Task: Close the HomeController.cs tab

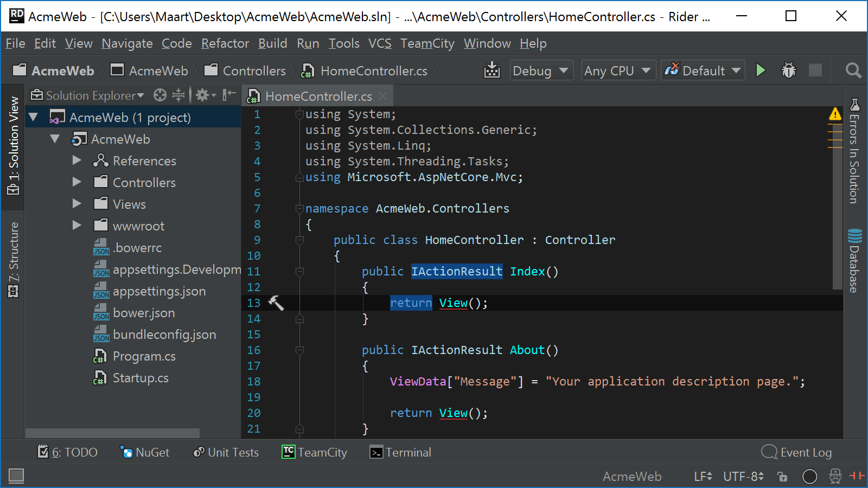Action: (382, 96)
